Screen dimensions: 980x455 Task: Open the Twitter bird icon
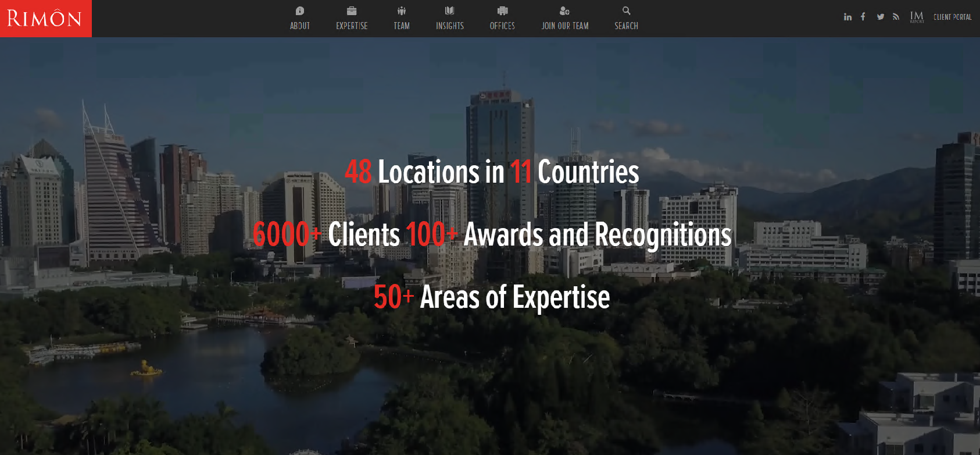[881, 17]
